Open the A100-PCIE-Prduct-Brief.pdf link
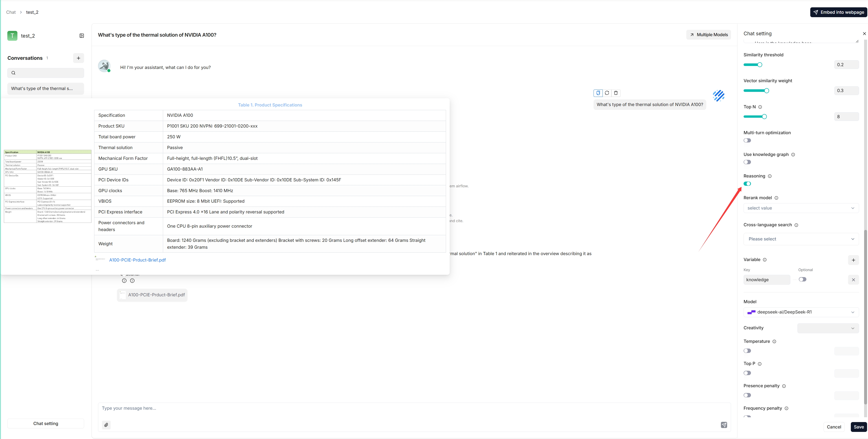This screenshot has height=439, width=868. pos(137,260)
